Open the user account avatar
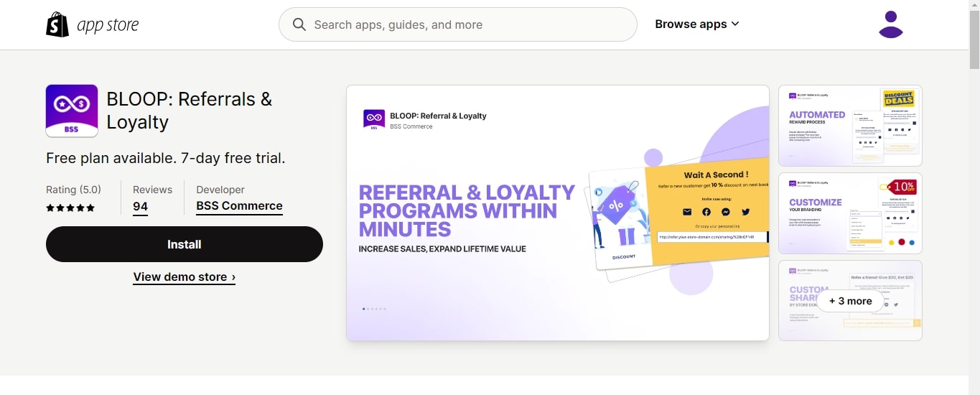Viewport: 980px width, 395px height. tap(891, 24)
